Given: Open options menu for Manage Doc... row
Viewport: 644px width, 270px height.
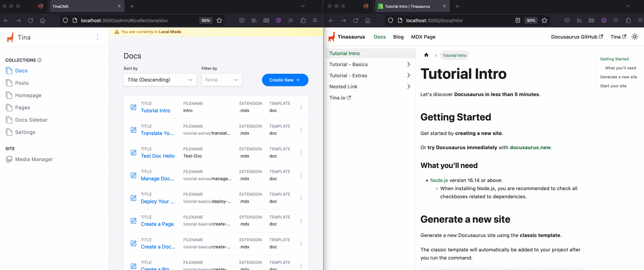Looking at the screenshot, I should [301, 175].
